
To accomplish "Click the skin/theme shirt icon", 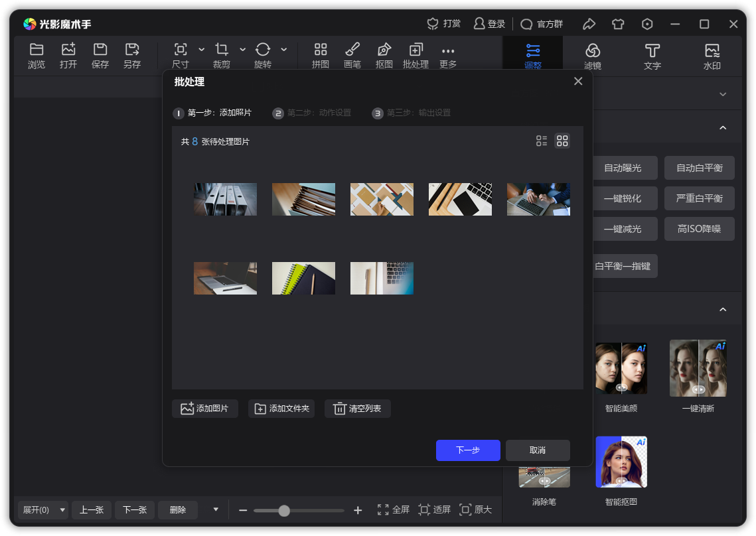I will click(618, 24).
